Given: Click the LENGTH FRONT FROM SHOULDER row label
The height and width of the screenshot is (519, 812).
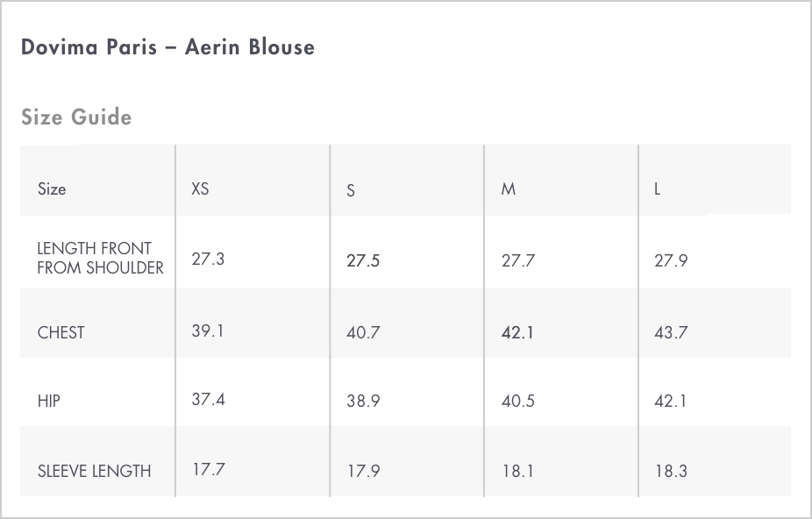Looking at the screenshot, I should pyautogui.click(x=101, y=258).
